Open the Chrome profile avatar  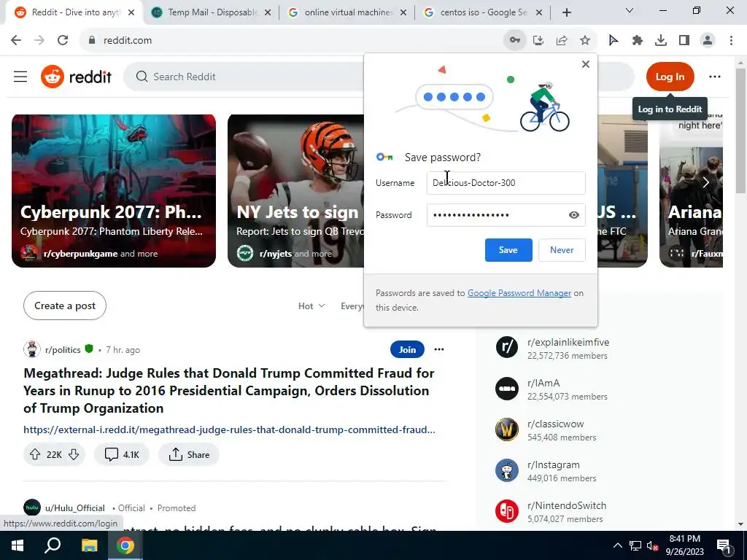[x=708, y=41]
